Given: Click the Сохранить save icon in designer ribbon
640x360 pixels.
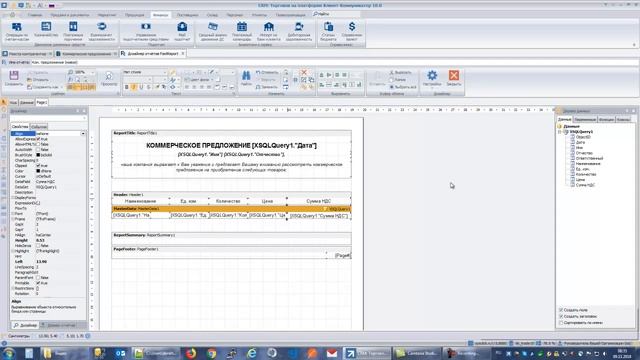Looking at the screenshot, I should pyautogui.click(x=14, y=76).
